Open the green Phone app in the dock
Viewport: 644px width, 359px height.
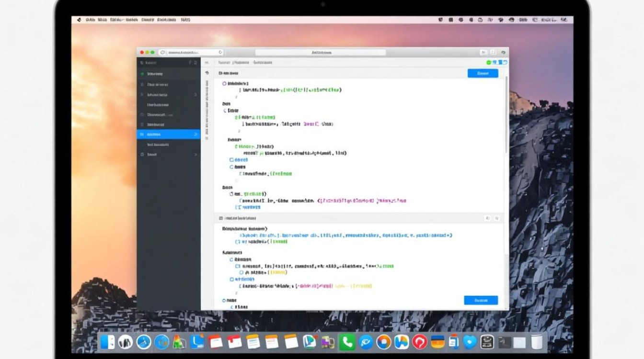coord(346,342)
